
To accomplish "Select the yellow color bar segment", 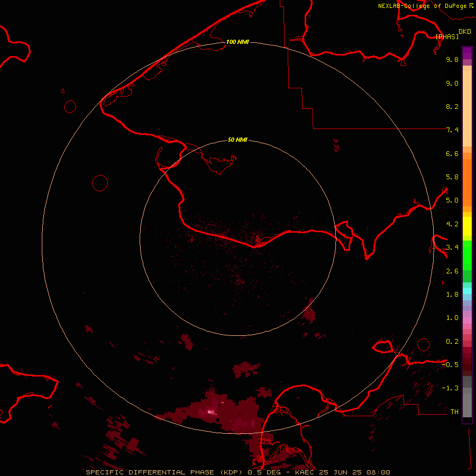I will pos(467,226).
